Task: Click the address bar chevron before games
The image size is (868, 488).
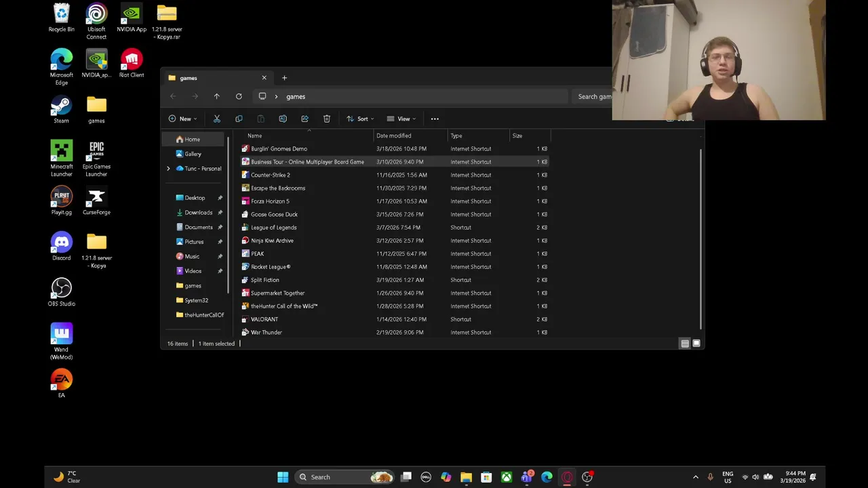Action: (276, 96)
